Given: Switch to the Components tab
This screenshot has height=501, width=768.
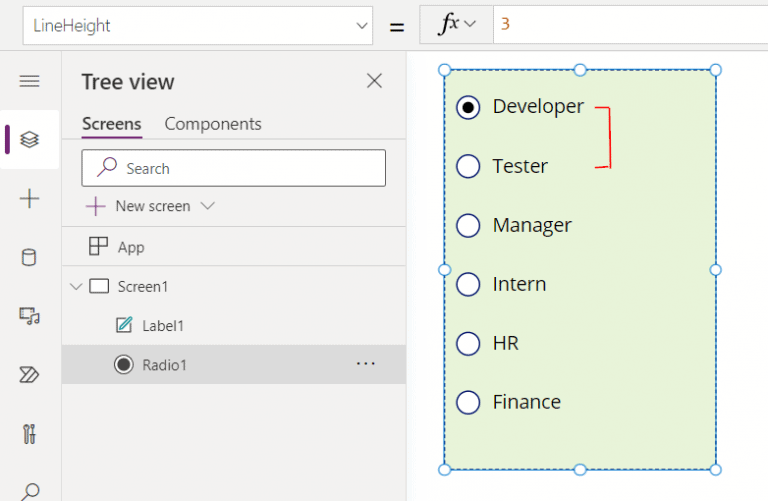Looking at the screenshot, I should point(213,124).
